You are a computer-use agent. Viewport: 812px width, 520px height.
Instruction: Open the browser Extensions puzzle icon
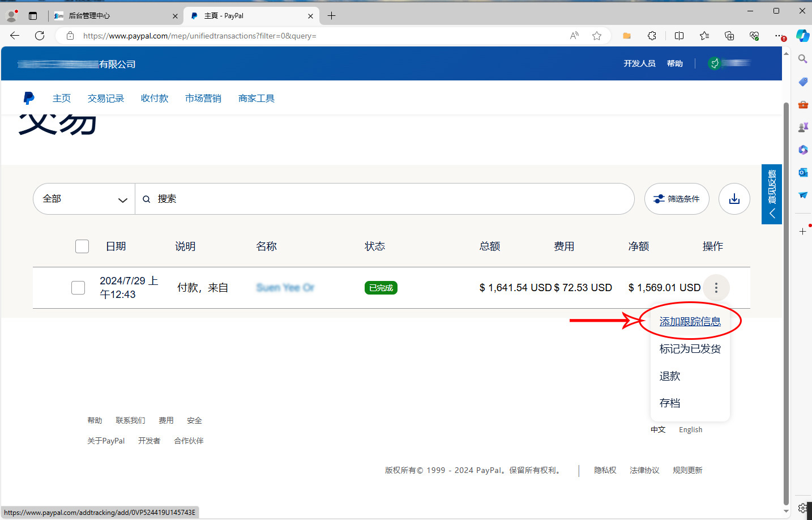click(652, 36)
